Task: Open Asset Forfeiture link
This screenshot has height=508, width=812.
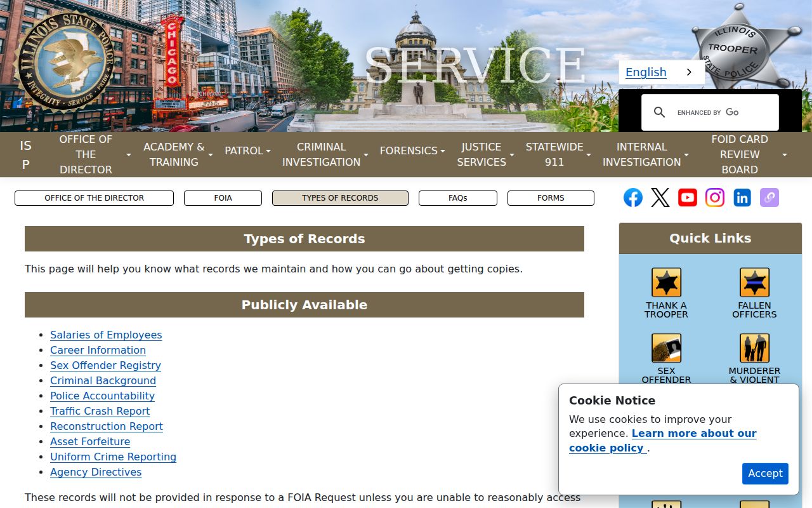Action: tap(90, 442)
